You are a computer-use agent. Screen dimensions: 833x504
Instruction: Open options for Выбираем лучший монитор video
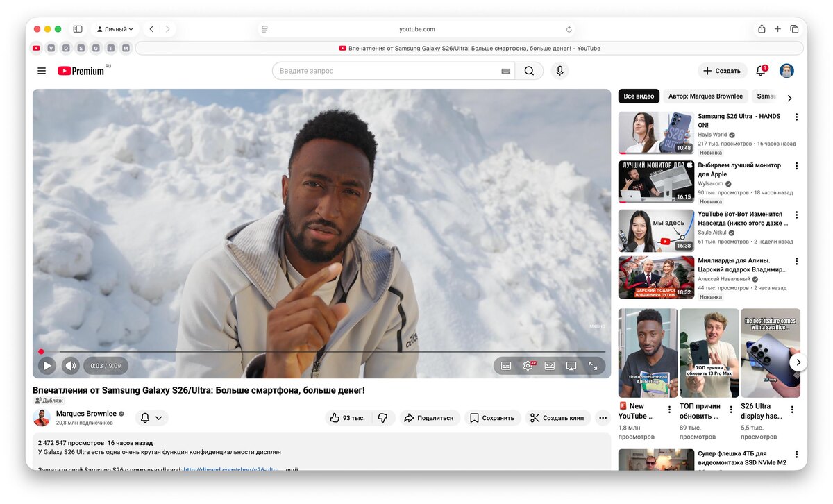[x=796, y=166]
